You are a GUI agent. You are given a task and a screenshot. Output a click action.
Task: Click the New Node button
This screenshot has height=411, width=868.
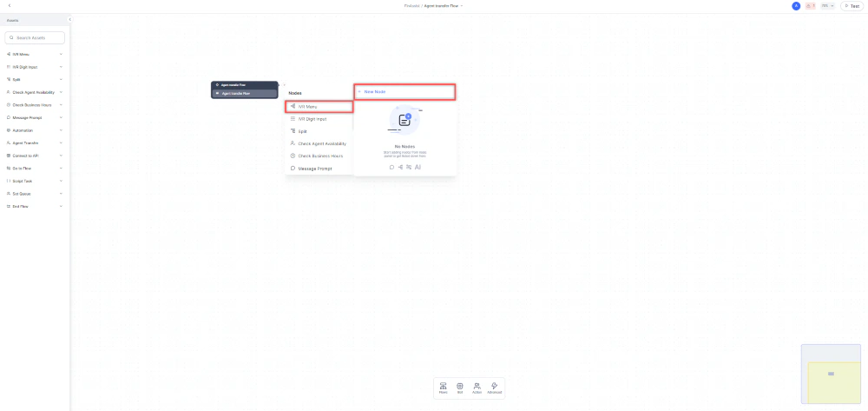404,91
